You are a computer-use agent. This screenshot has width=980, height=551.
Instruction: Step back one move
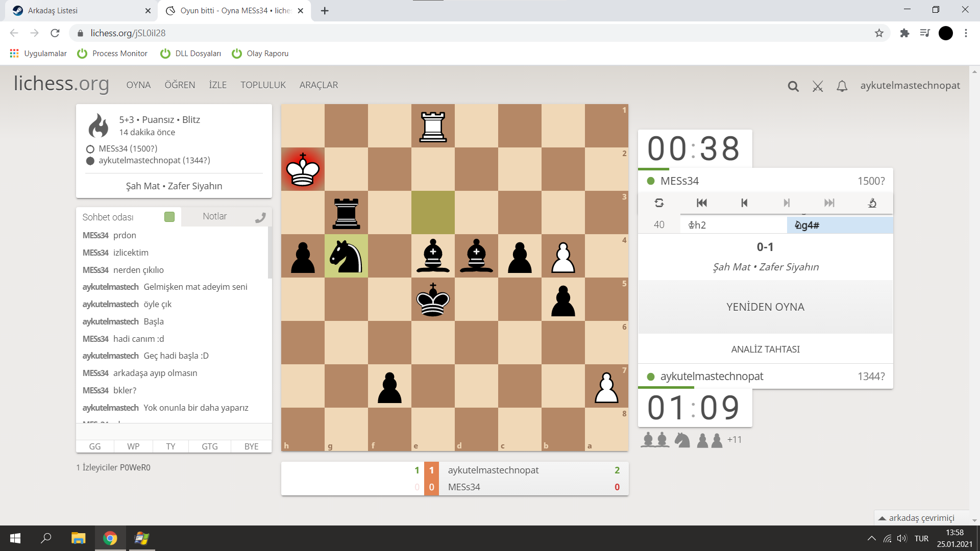(x=744, y=203)
